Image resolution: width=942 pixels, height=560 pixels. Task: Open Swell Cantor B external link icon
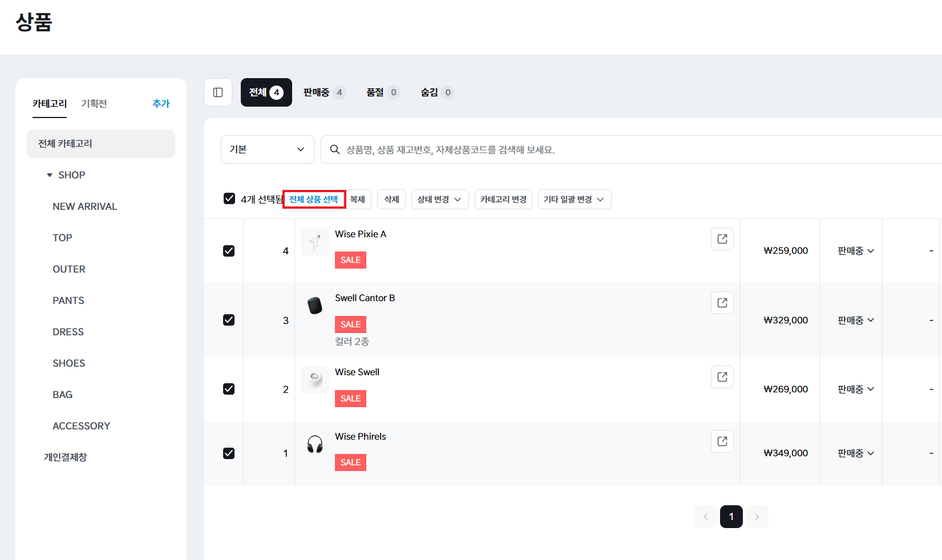[x=722, y=303]
